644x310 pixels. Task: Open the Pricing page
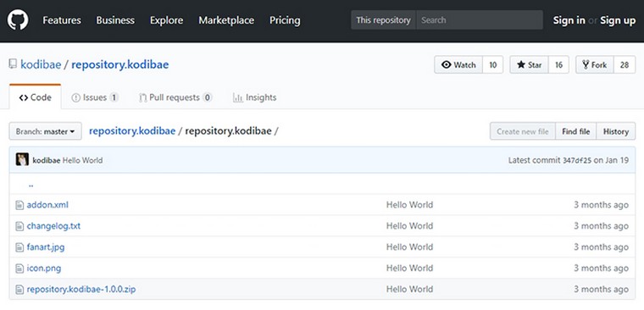[285, 20]
